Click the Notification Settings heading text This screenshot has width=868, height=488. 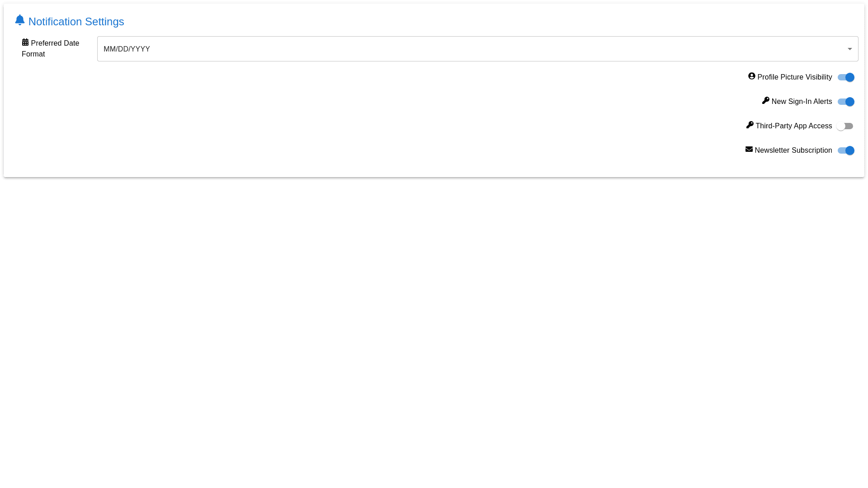click(x=76, y=22)
